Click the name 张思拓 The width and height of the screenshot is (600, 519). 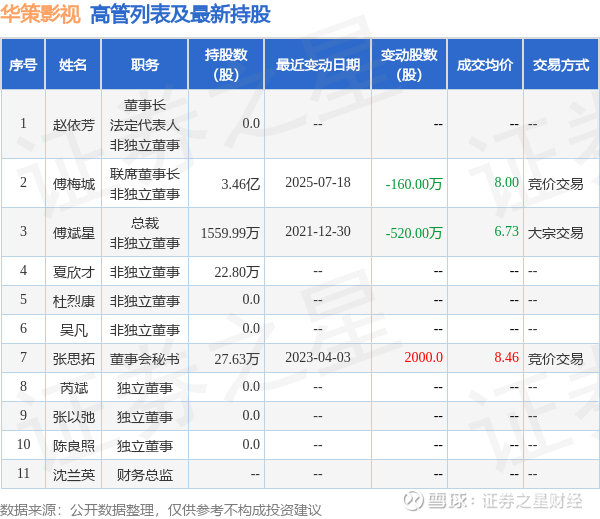tap(73, 359)
